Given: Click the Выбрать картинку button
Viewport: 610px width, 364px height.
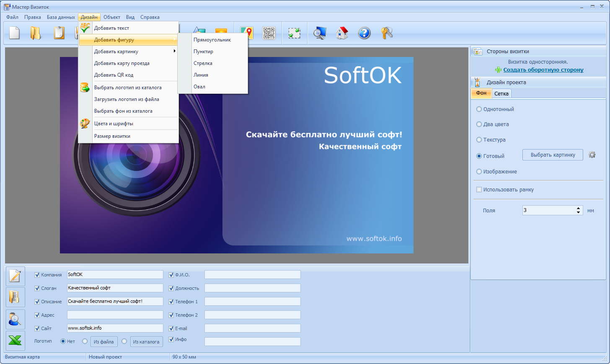Looking at the screenshot, I should tap(553, 155).
